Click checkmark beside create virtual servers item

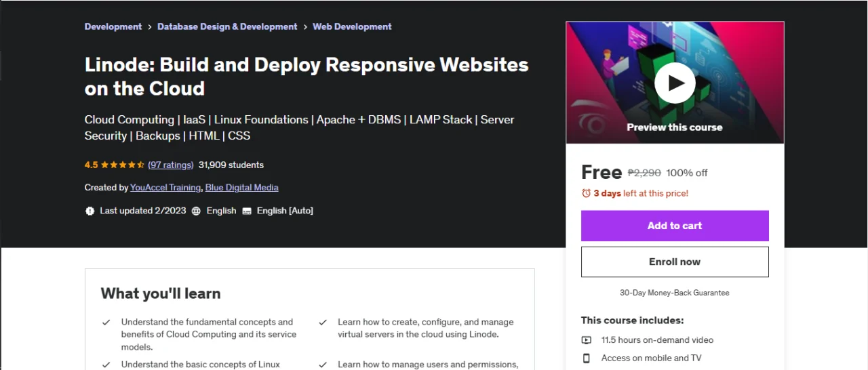(x=323, y=323)
